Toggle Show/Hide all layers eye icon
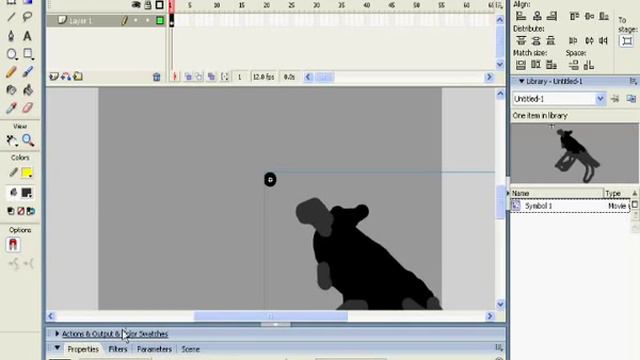 click(136, 5)
